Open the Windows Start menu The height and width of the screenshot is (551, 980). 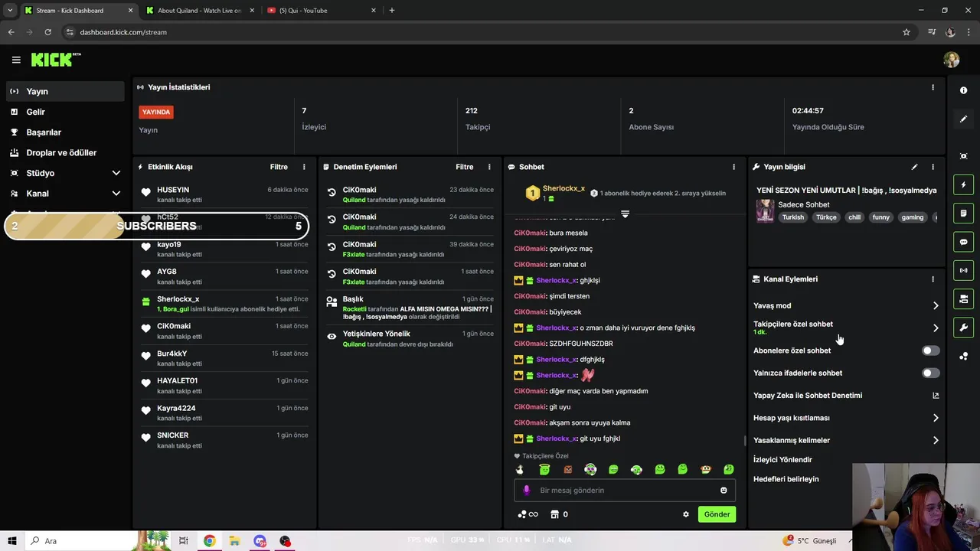[x=11, y=541]
